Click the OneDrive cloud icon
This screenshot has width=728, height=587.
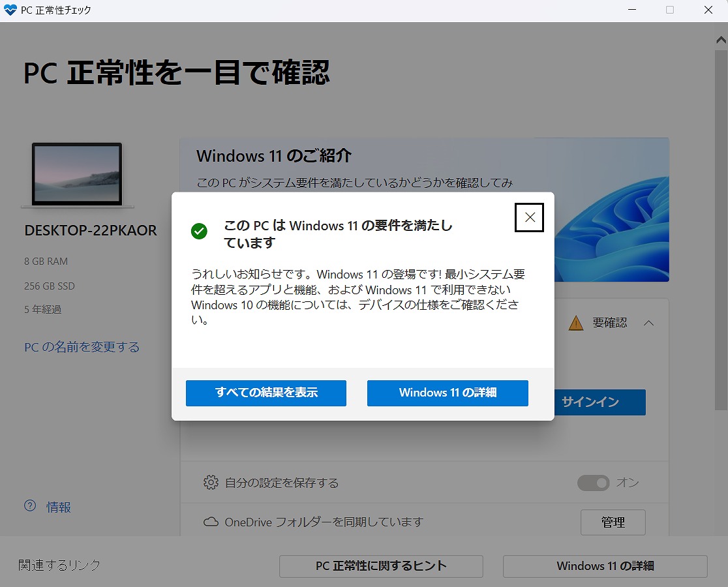211,522
